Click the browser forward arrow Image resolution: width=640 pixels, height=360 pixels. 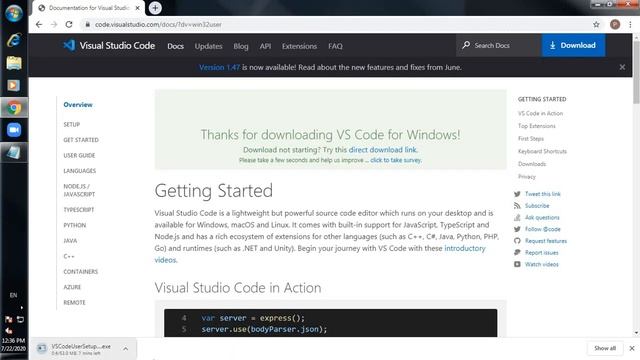pos(54,24)
